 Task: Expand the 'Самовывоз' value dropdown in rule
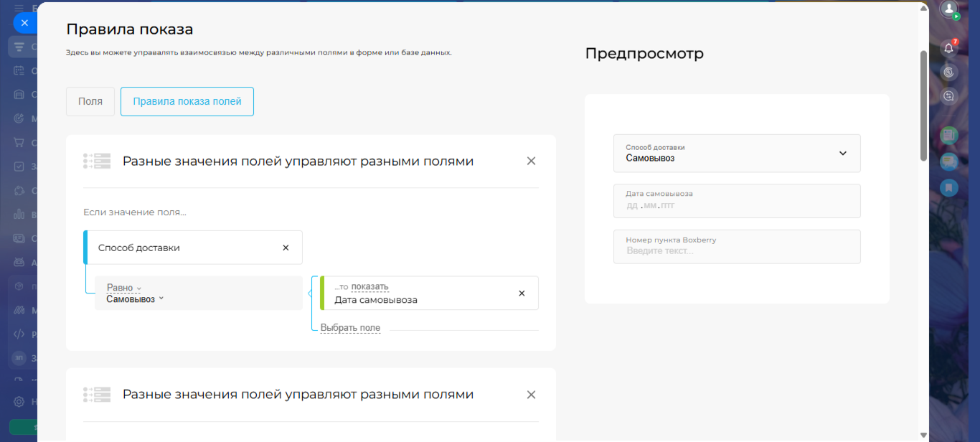point(135,299)
